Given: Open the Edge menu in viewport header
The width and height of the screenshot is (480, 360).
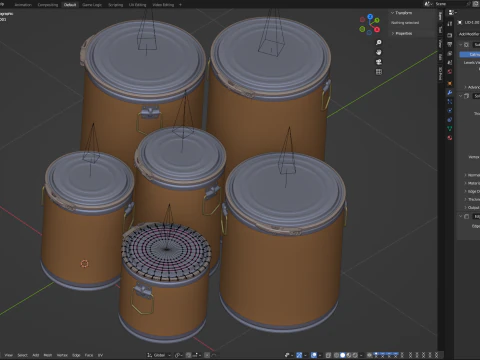Looking at the screenshot, I should 76,355.
